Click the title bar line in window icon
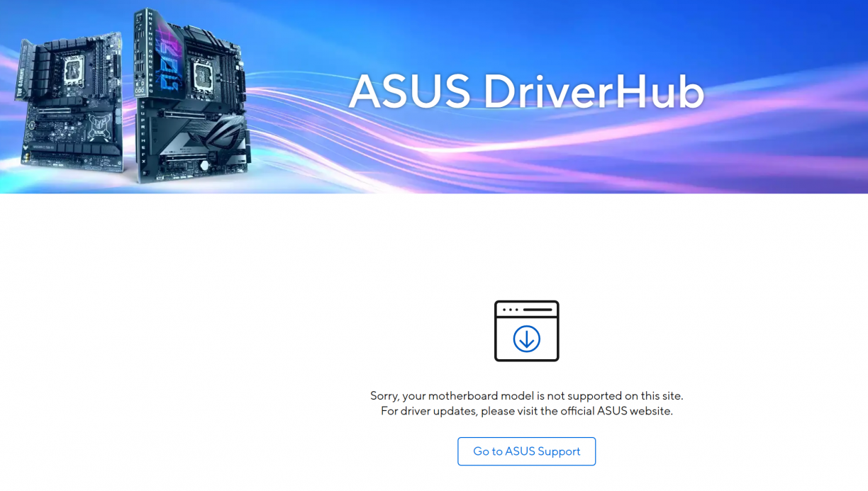 [x=537, y=310]
